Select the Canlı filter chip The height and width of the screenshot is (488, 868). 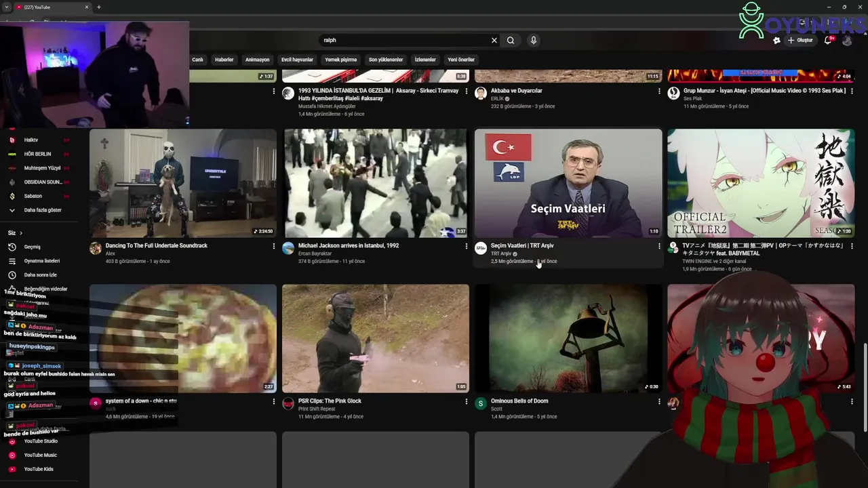click(197, 60)
